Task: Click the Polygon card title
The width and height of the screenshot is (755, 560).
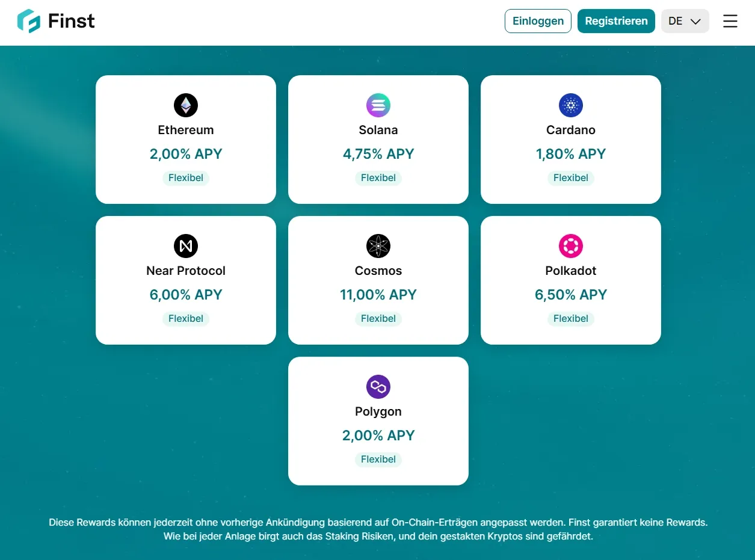Action: pos(378,411)
